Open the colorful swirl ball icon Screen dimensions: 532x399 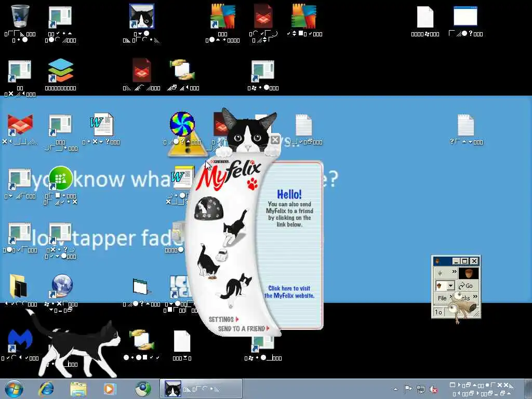click(x=182, y=124)
